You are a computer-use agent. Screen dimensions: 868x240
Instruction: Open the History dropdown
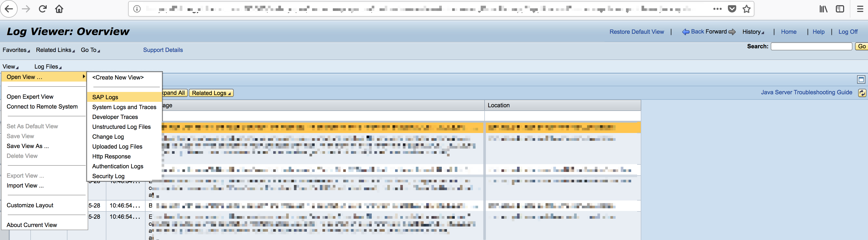[x=753, y=32]
